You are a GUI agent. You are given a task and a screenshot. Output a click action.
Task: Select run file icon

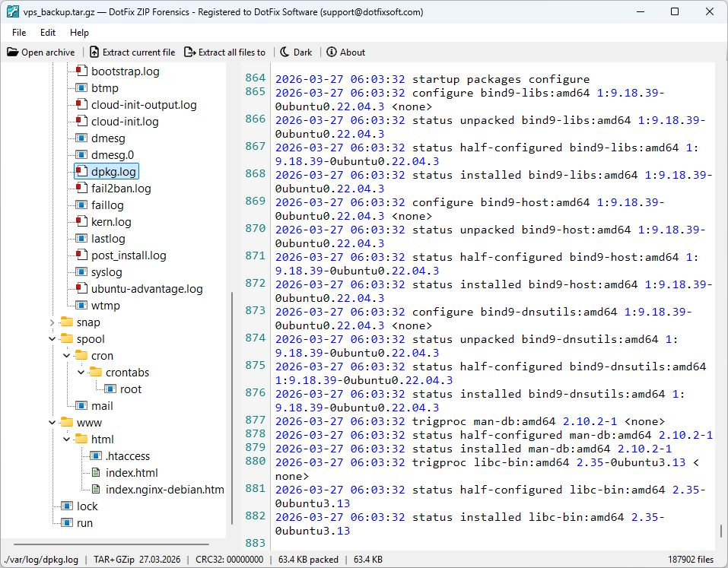click(x=67, y=522)
